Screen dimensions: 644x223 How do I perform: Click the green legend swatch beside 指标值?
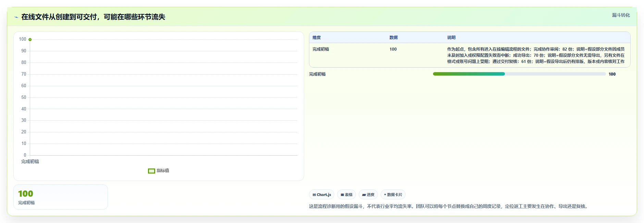coord(151,171)
